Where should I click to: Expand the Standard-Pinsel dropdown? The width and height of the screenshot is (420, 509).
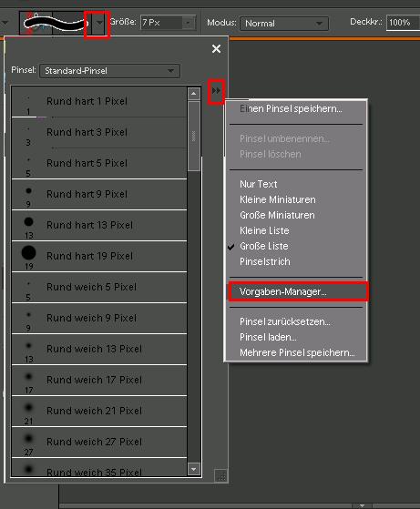[x=109, y=71]
